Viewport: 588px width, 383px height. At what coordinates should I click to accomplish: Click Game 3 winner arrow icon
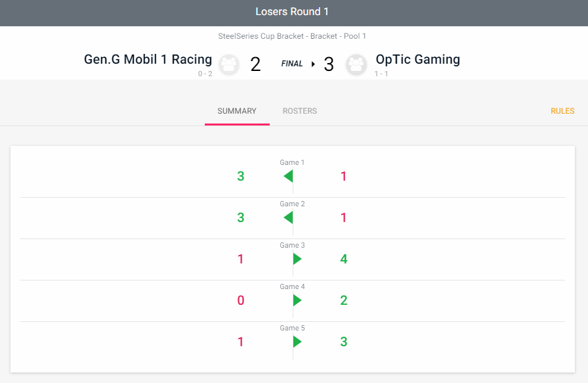pyautogui.click(x=297, y=259)
